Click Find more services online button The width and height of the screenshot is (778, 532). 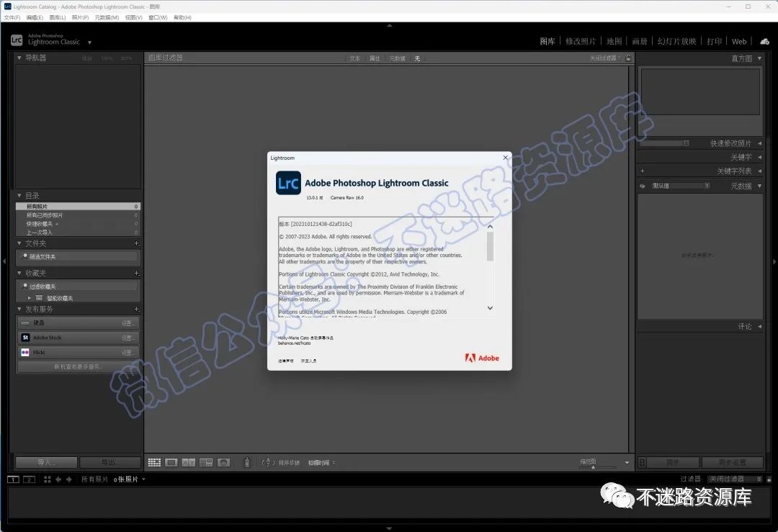[78, 367]
